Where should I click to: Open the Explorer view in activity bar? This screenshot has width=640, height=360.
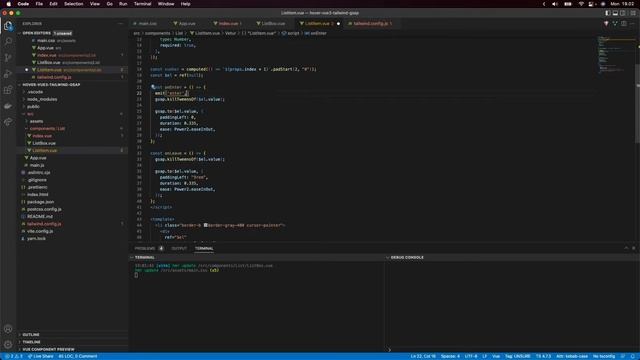pos(8,26)
